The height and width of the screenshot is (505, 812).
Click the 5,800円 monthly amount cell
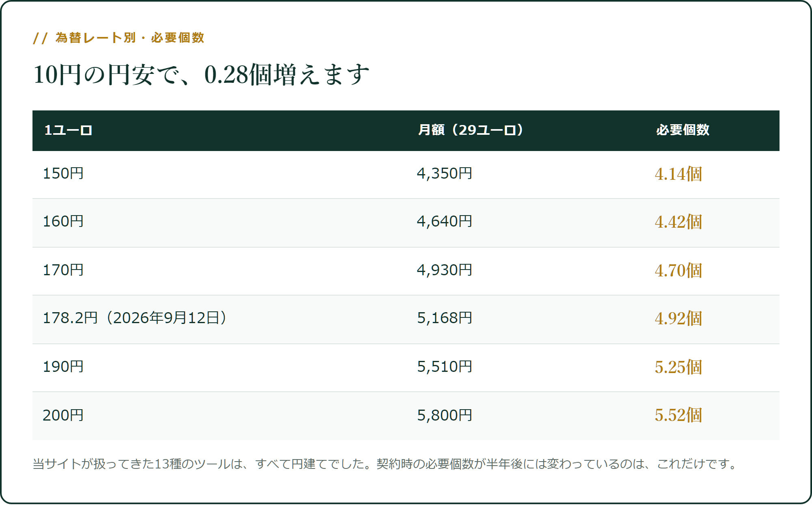pos(445,415)
